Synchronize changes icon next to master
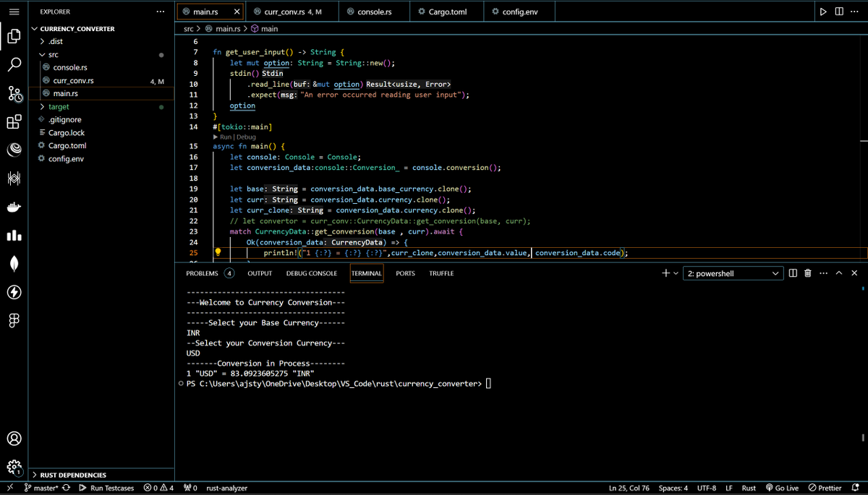 pyautogui.click(x=66, y=488)
